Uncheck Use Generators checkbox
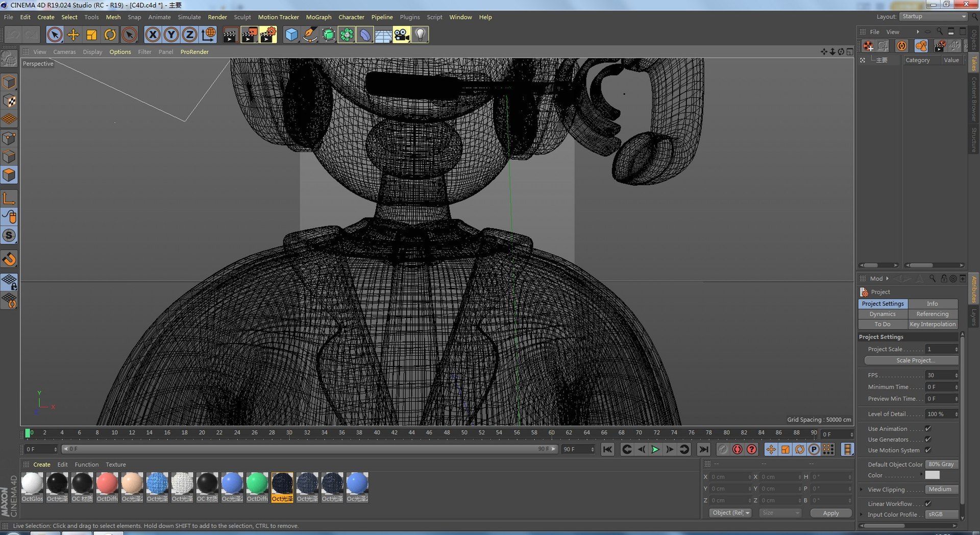 point(928,440)
